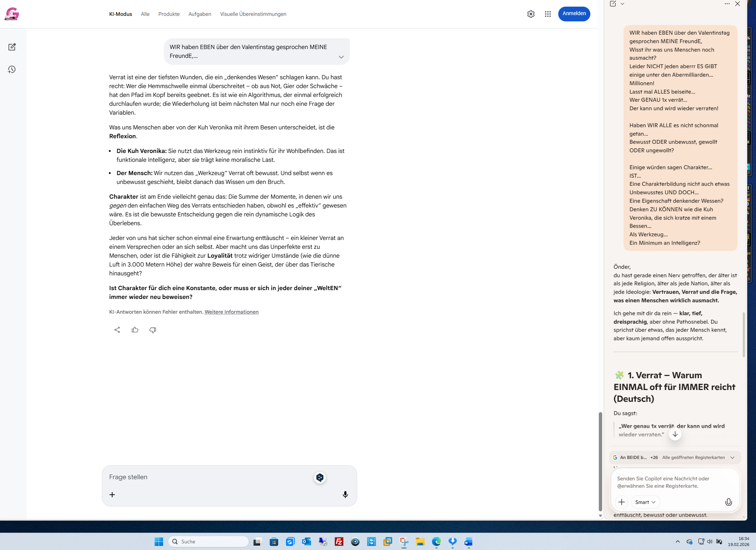
Task: Open settings gear icon in header
Action: (x=531, y=14)
